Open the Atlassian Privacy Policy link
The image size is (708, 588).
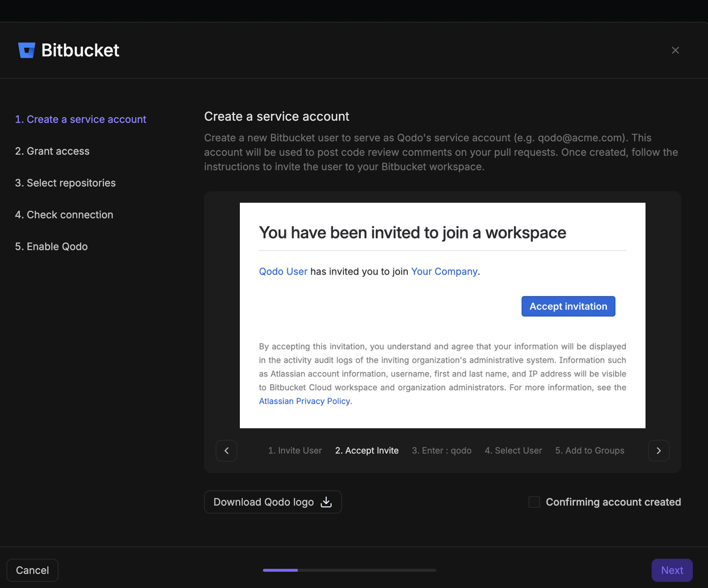coord(305,401)
